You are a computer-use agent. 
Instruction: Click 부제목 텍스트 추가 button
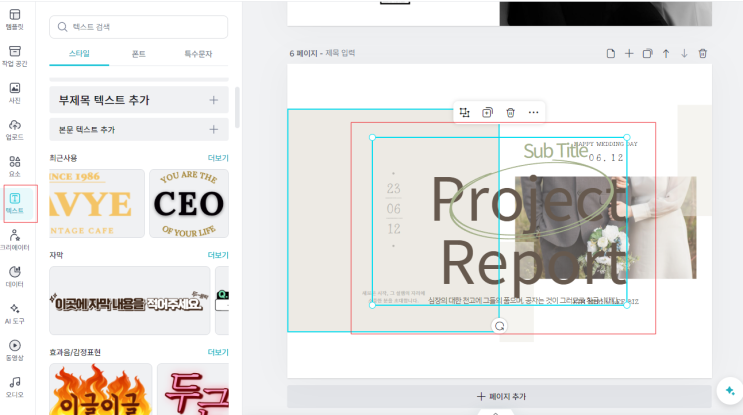click(x=139, y=100)
